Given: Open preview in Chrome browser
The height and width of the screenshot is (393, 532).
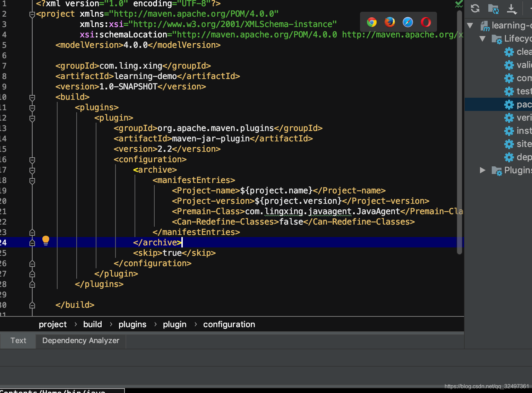Looking at the screenshot, I should [372, 22].
